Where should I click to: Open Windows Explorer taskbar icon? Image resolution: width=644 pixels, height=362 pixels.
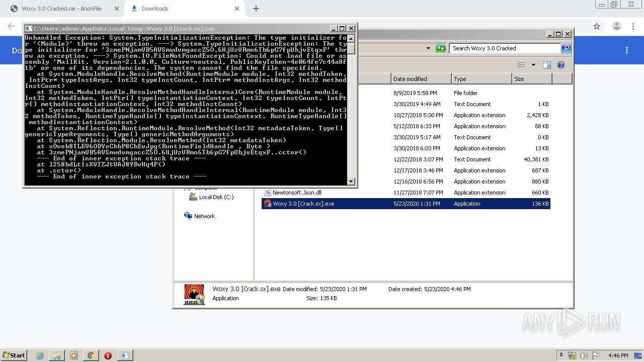[x=57, y=355]
